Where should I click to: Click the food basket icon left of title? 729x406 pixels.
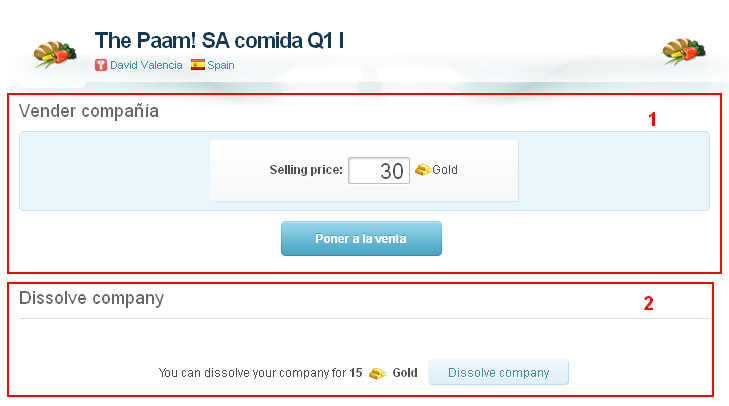(x=55, y=52)
